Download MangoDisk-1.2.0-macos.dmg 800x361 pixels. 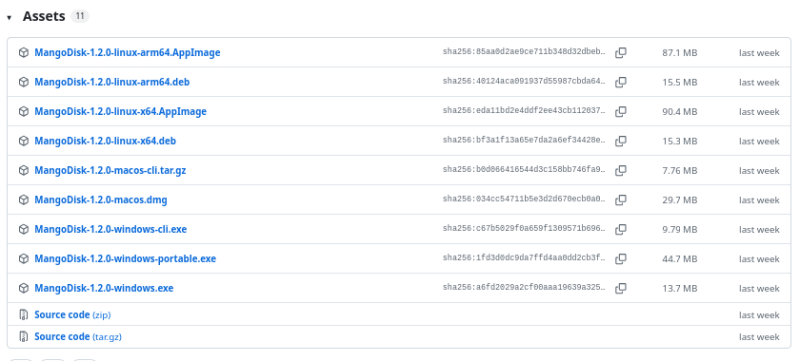[101, 200]
